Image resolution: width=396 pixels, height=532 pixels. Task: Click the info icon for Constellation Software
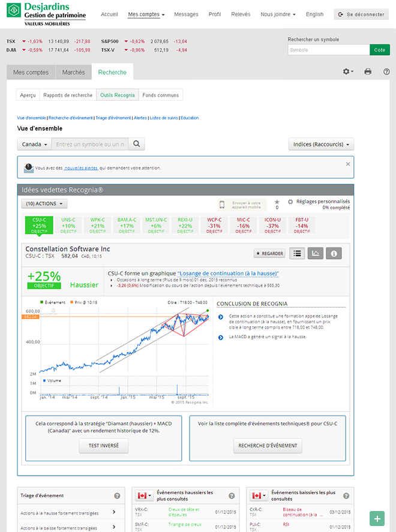click(x=334, y=254)
